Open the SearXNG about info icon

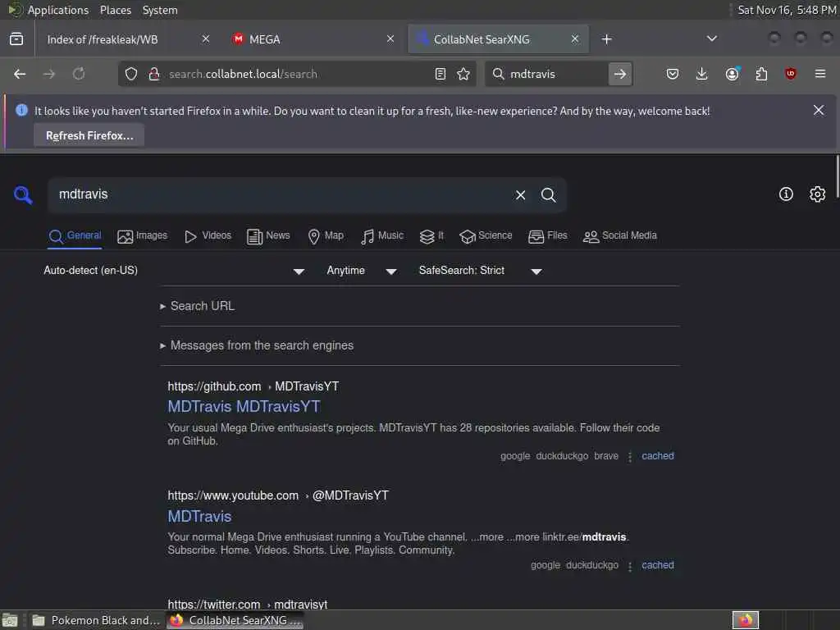point(786,194)
